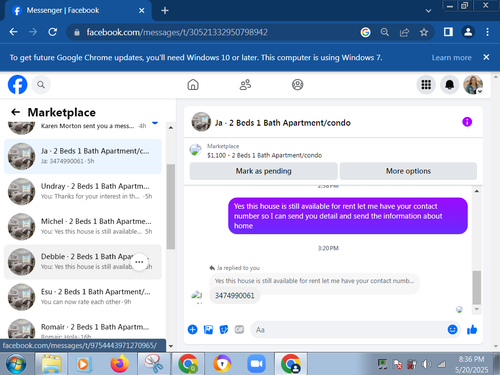The image size is (500, 375).
Task: Toggle the Chrome side panel
Action: [448, 32]
